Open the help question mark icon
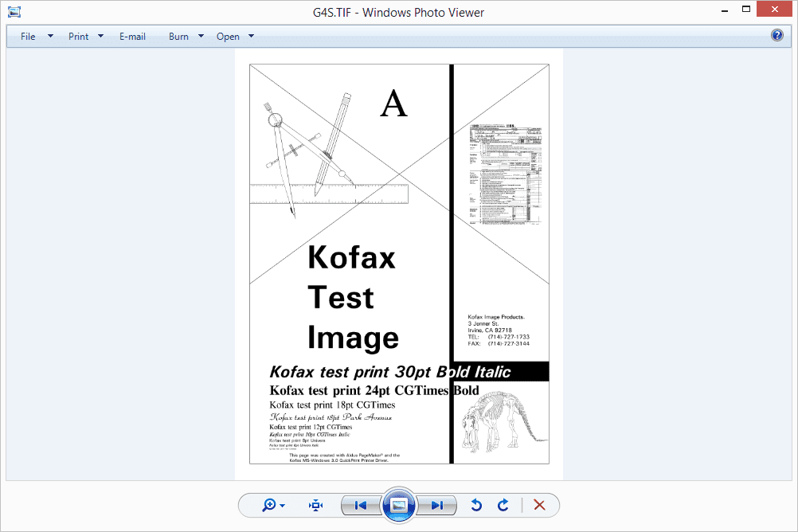Screen dimensions: 798x532 click(x=777, y=35)
